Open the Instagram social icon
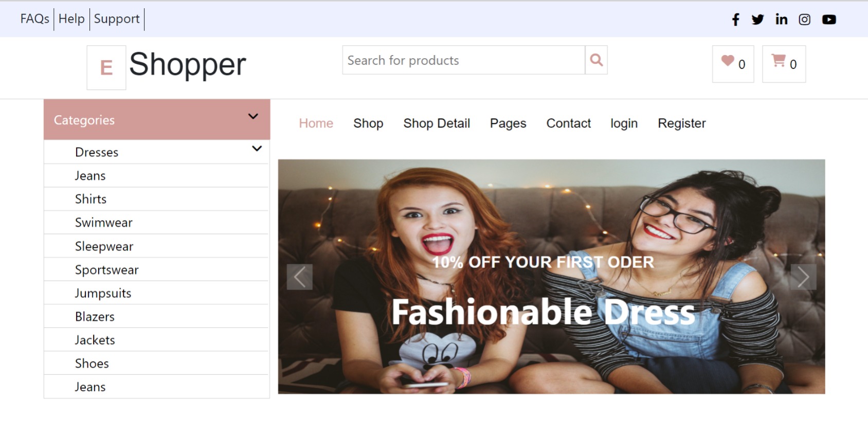The image size is (868, 434). point(804,20)
